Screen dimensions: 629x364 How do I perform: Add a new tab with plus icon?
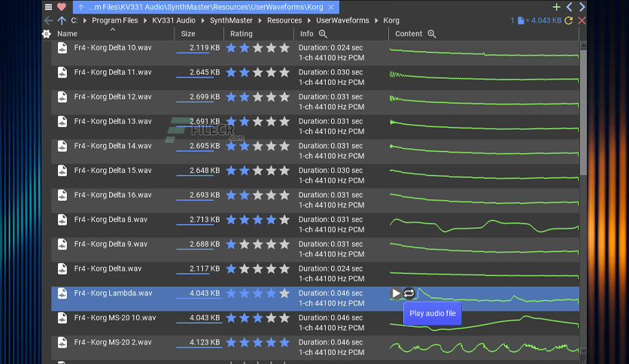(556, 7)
